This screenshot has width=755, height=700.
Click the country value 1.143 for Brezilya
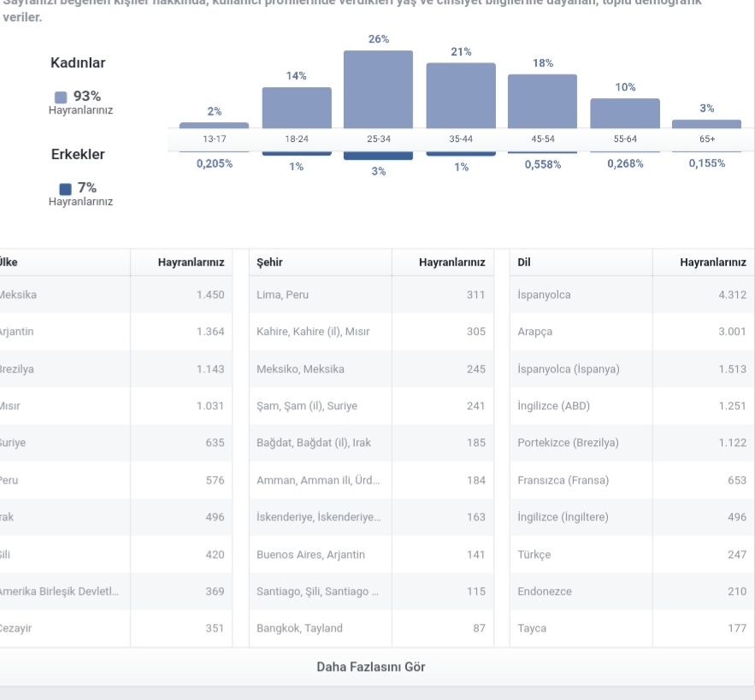[x=210, y=368]
